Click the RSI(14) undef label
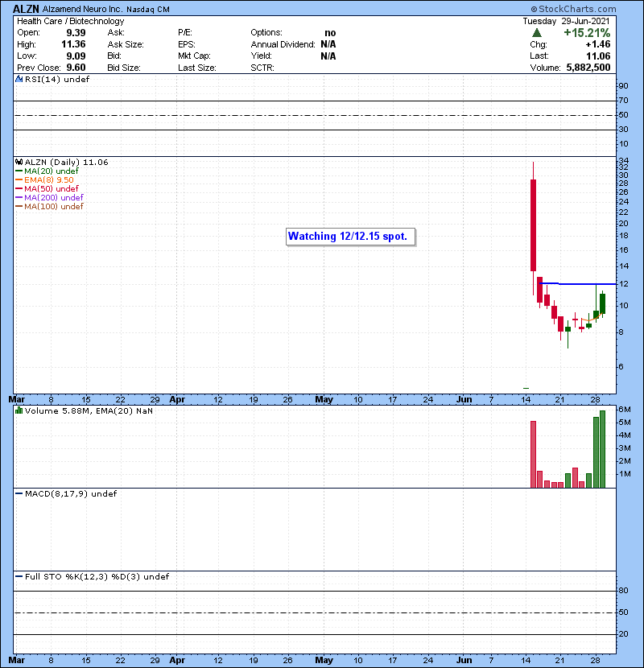The image size is (644, 668). coord(57,79)
